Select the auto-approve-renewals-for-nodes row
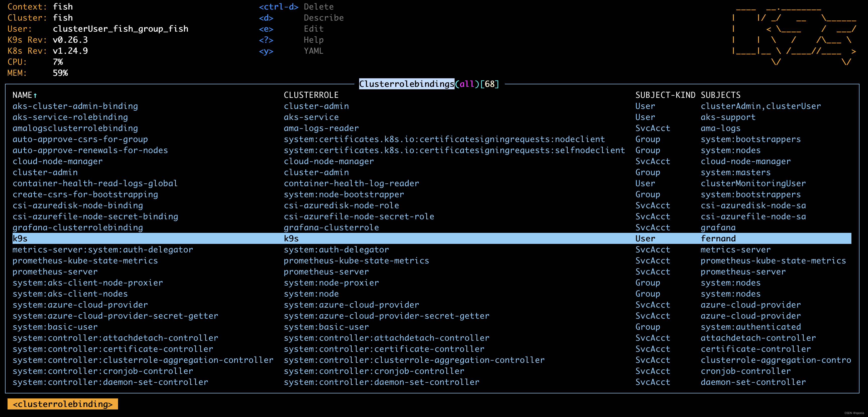 (x=432, y=151)
